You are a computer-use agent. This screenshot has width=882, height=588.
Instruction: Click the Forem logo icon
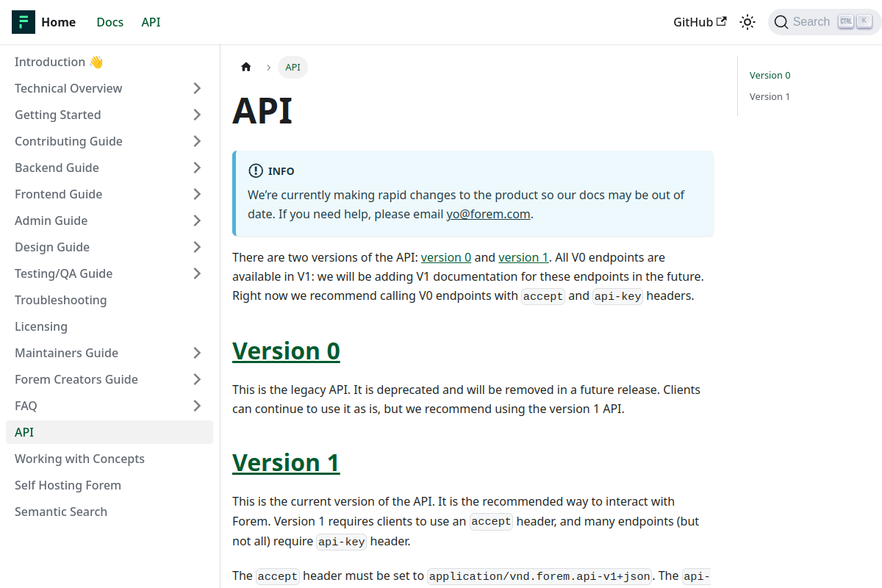click(x=24, y=22)
